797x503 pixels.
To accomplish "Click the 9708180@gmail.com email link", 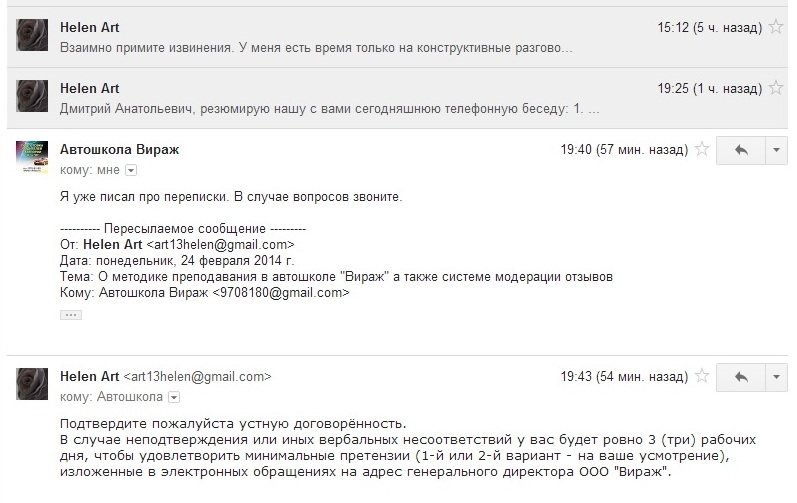I will [x=288, y=293].
